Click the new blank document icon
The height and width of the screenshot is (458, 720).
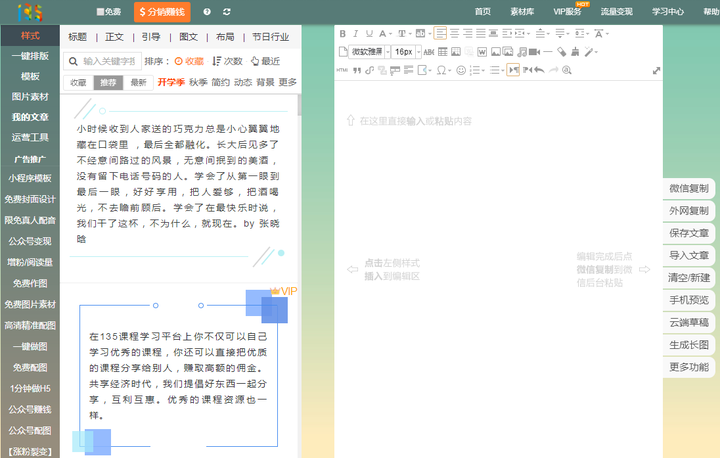pos(343,51)
